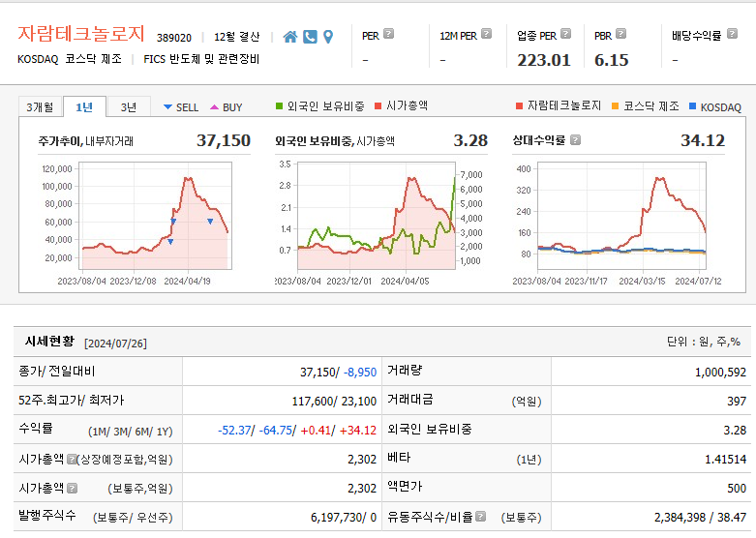The width and height of the screenshot is (756, 538).
Task: Click the 52-week range 117,600/ 23,100
Action: [334, 402]
